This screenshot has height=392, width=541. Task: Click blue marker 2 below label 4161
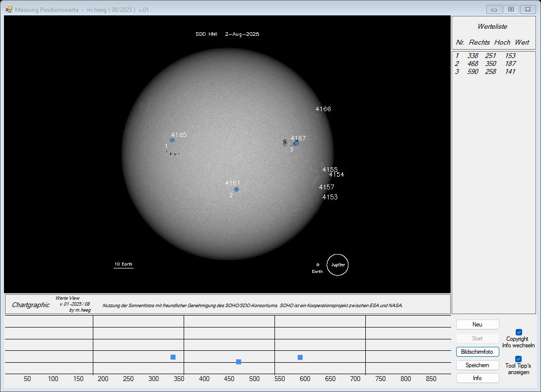pos(236,189)
